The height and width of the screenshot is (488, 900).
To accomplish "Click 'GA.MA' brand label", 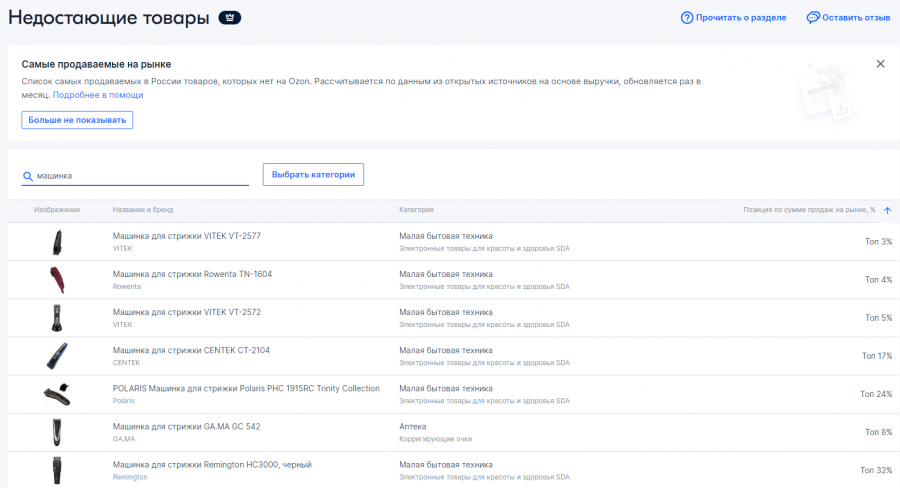I will 124,439.
